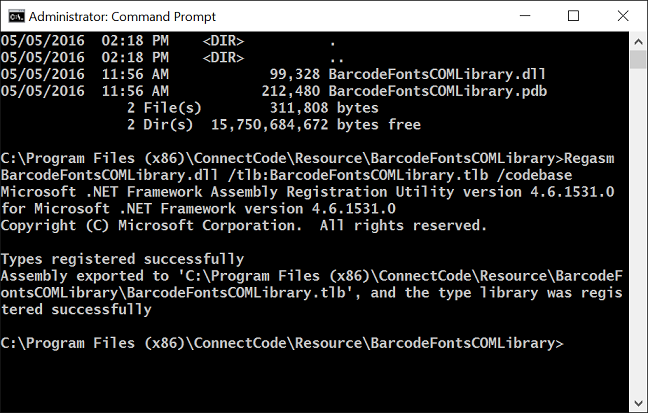Click the BarcodeFontsCOMLibrary.pdb filename in listing
The image size is (648, 413).
pyautogui.click(x=438, y=91)
